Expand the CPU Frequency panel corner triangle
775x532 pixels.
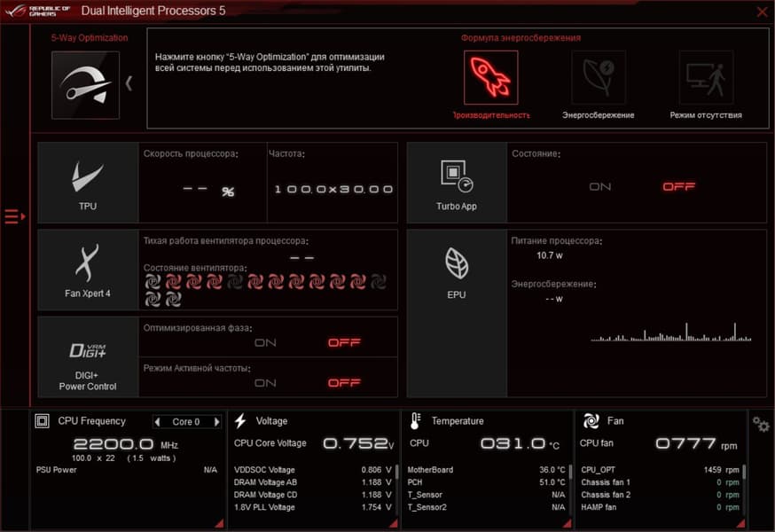coord(219,523)
